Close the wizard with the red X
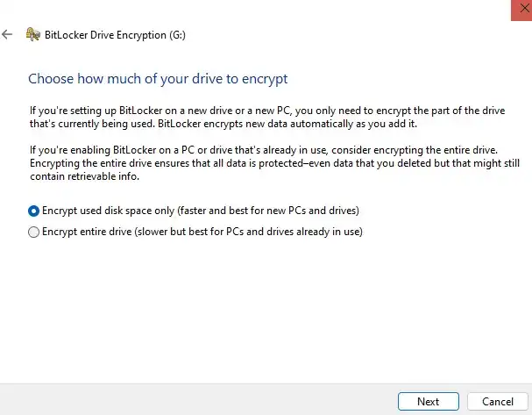The image size is (532, 415). click(522, 9)
